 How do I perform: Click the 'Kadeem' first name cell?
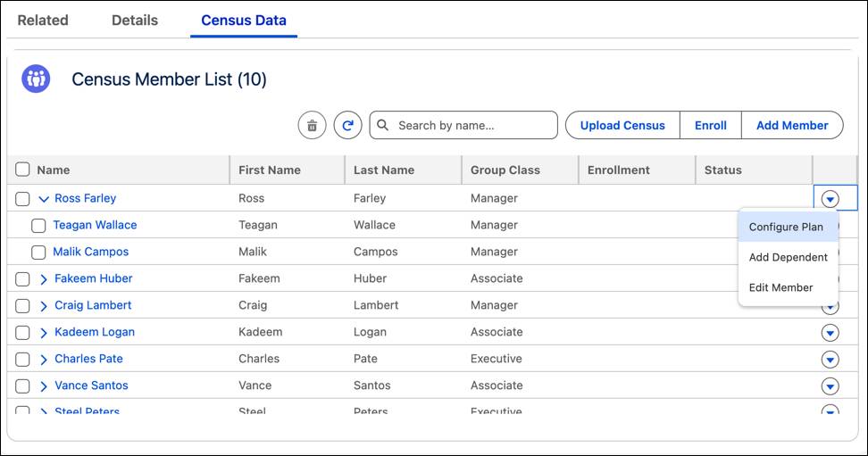[x=260, y=332]
